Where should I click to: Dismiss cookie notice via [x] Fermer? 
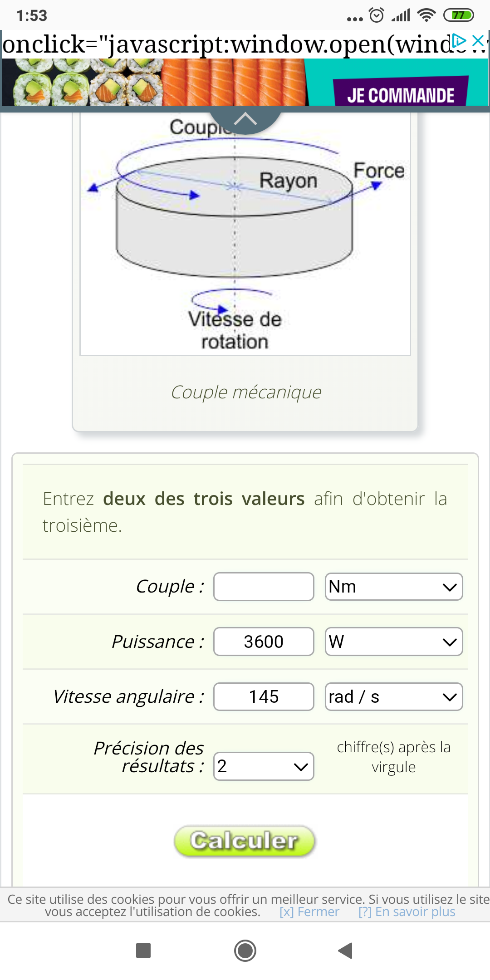[309, 912]
